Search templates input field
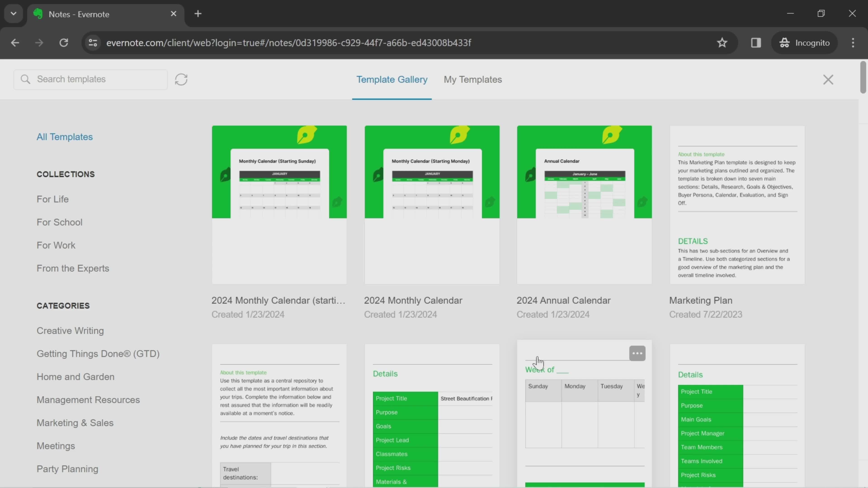Screen dimensions: 868x488 click(x=98, y=79)
